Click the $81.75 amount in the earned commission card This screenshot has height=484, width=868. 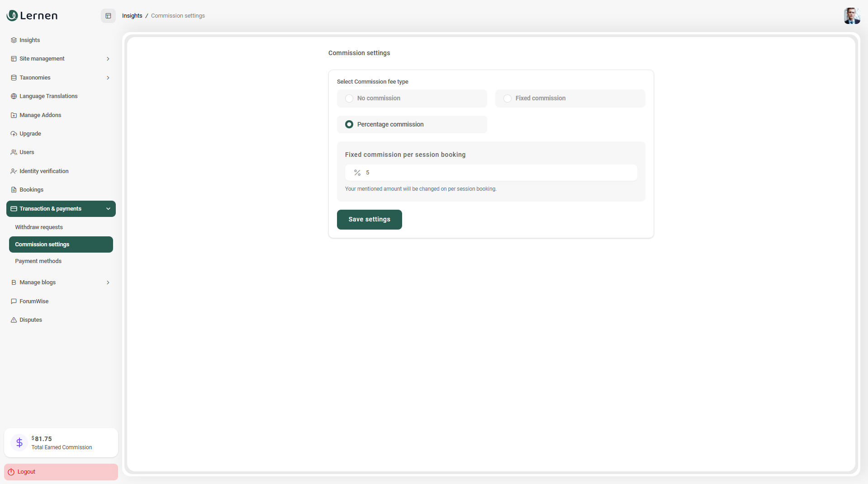pos(42,439)
